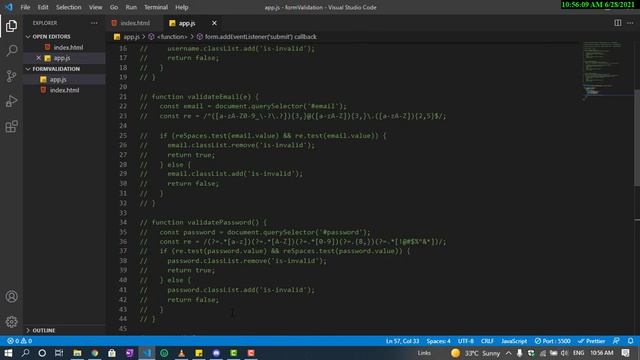
Task: Click line number 34 in the gutter
Action: tap(123, 222)
